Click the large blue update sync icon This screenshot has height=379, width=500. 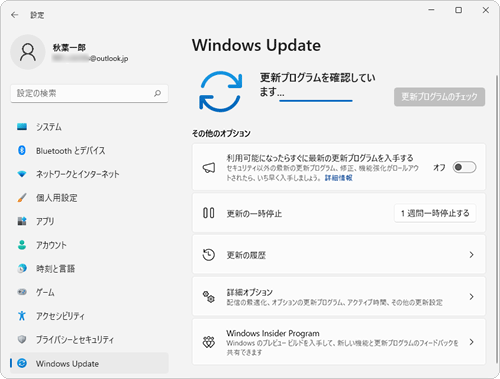click(x=220, y=91)
